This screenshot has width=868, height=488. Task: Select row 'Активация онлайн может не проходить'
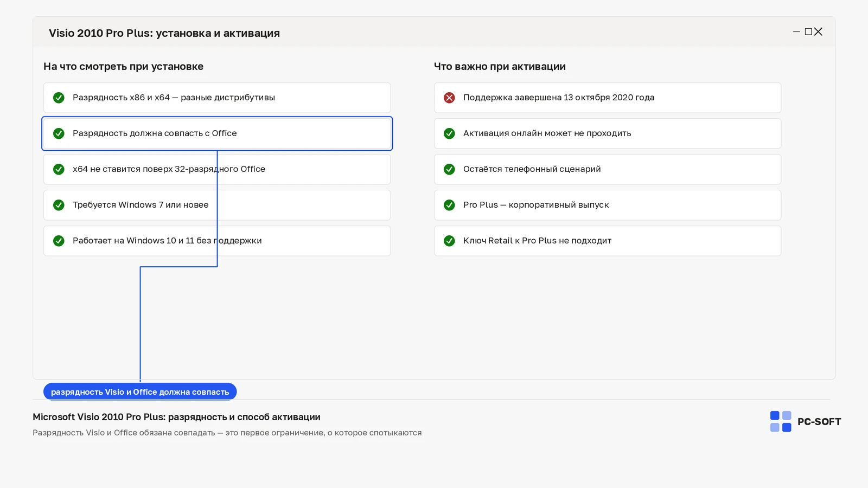tap(608, 133)
